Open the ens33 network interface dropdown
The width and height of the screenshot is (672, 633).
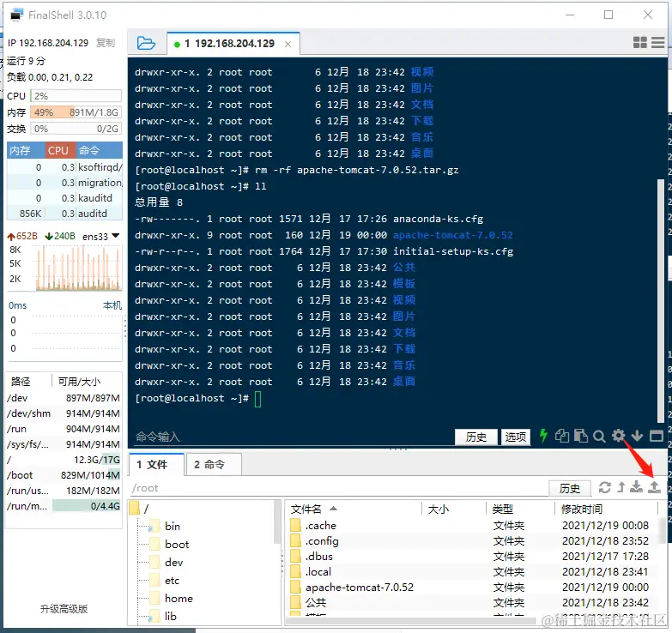coord(116,236)
